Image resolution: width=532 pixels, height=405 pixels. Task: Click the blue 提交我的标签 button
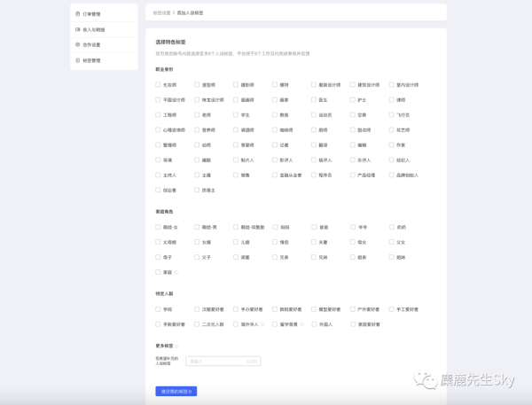[x=176, y=391]
